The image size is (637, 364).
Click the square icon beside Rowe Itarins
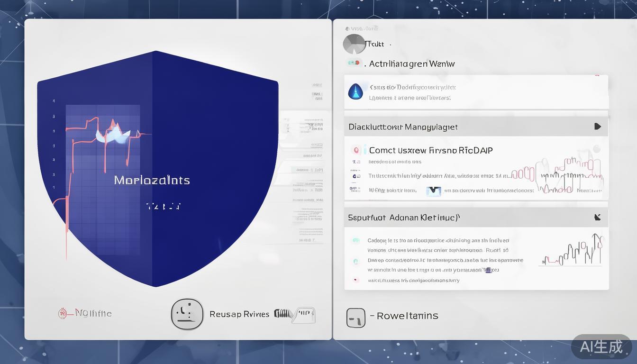(x=355, y=318)
